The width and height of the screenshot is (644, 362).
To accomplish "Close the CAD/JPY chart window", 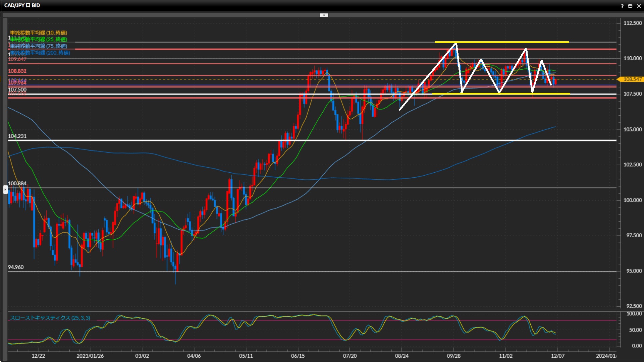I will [639, 6].
